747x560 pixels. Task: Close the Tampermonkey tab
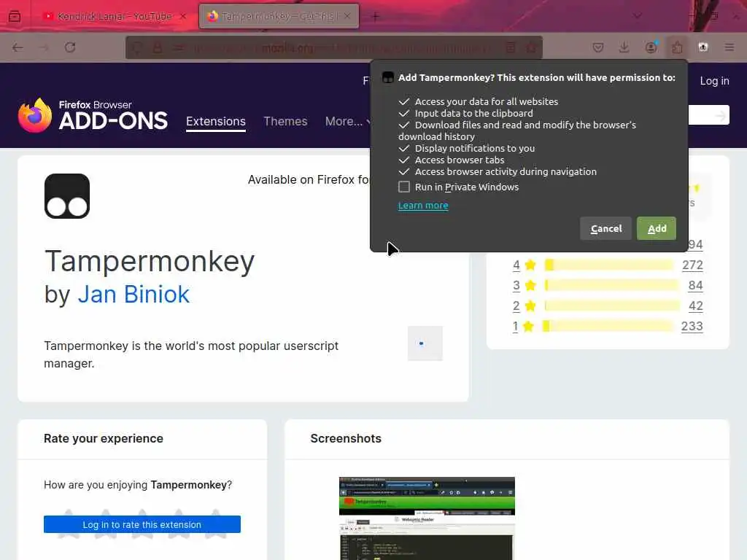coord(347,16)
